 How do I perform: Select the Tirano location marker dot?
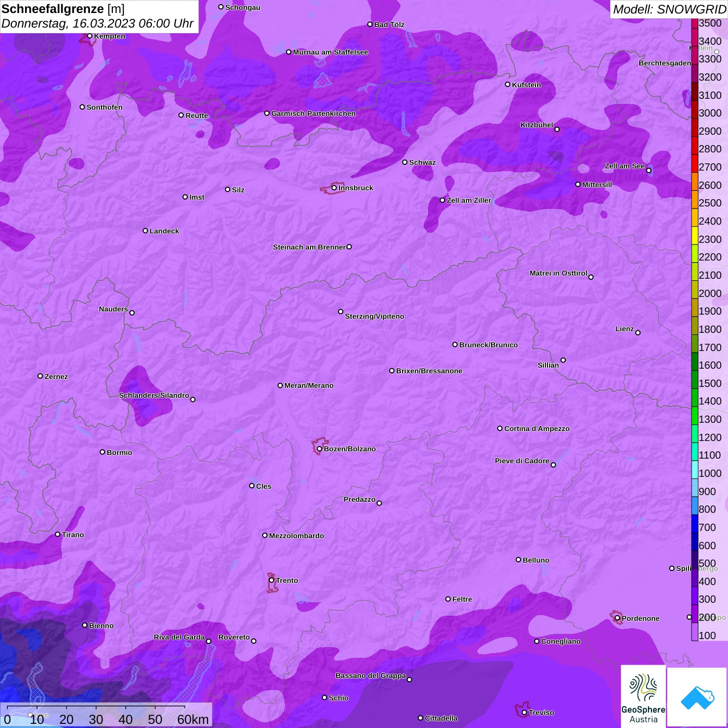(58, 535)
